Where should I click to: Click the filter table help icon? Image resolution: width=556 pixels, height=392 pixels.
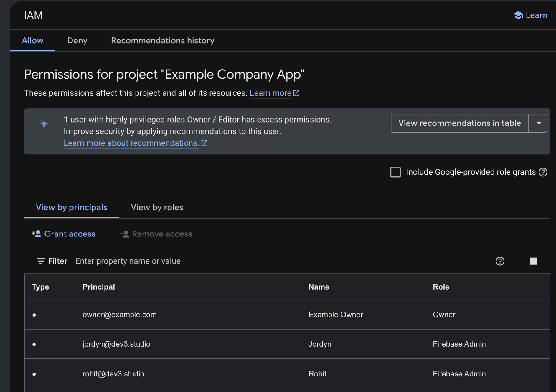[x=500, y=261]
